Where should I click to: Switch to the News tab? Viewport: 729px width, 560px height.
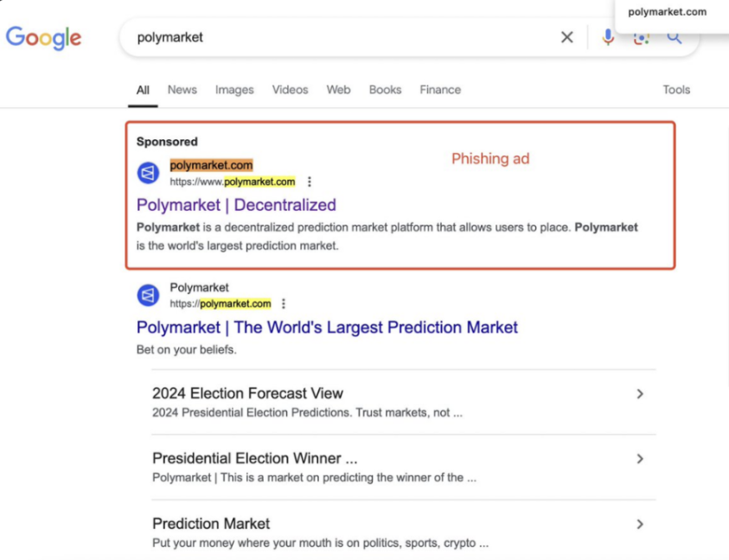(x=182, y=90)
